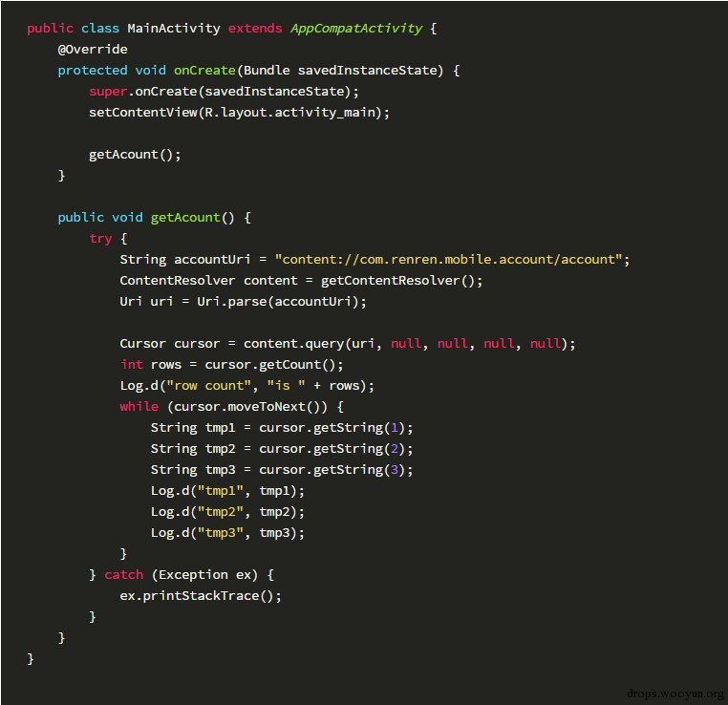Click the catch keyword

pyautogui.click(x=123, y=574)
